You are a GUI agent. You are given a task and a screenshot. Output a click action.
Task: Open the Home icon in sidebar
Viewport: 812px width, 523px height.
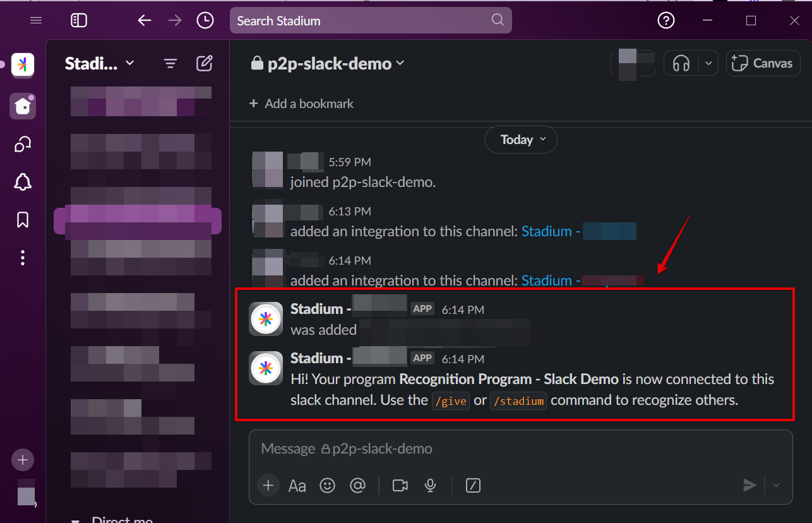[x=23, y=106]
